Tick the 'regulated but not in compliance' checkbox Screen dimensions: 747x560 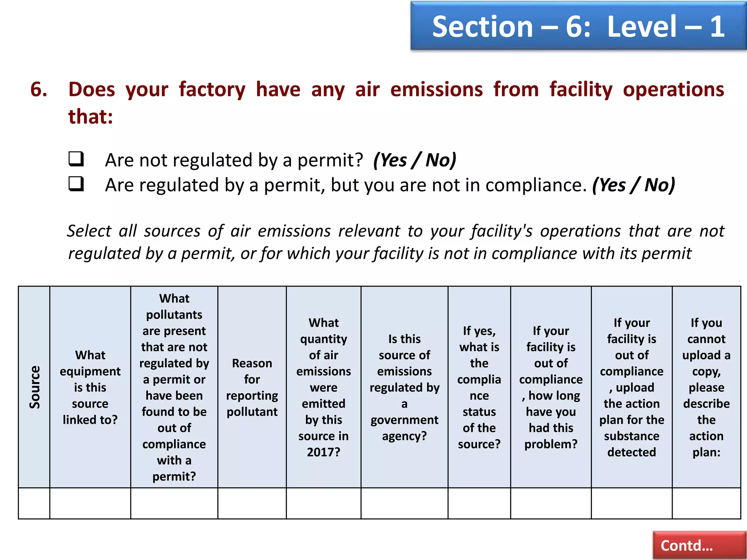coord(76,184)
